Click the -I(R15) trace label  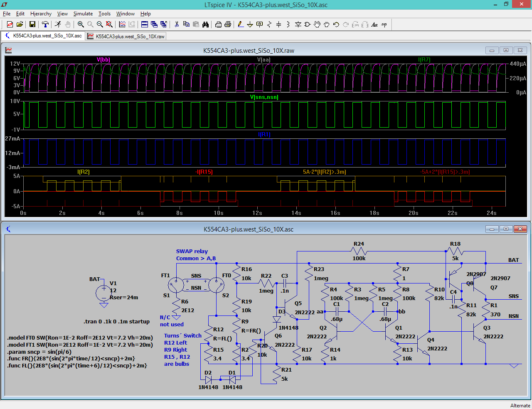pos(204,172)
